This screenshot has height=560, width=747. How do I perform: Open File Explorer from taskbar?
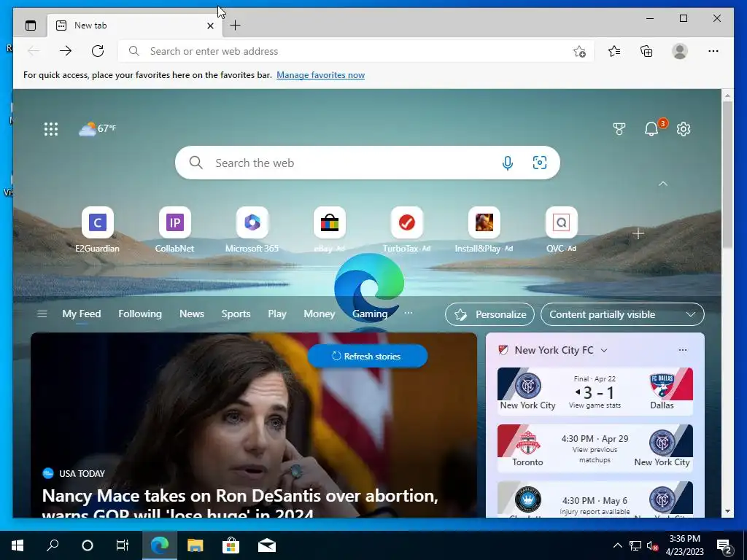tap(195, 545)
